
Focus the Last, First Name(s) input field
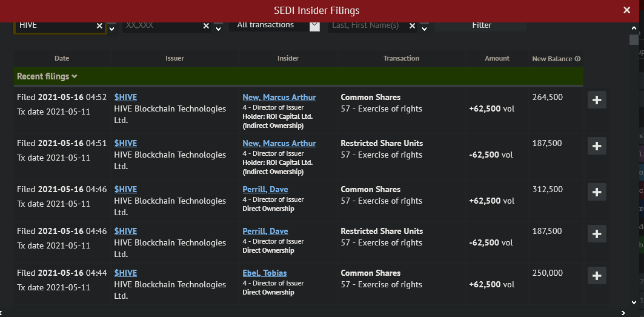pos(367,25)
